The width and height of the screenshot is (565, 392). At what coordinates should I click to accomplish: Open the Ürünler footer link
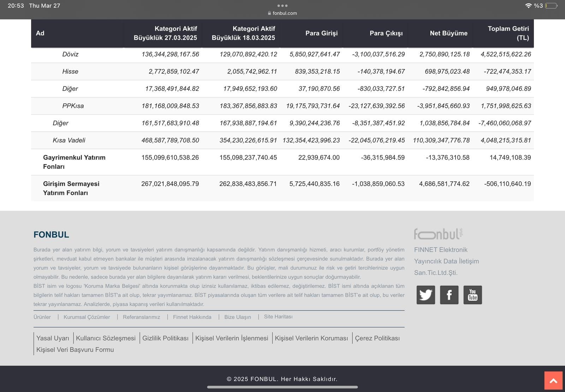(42, 317)
